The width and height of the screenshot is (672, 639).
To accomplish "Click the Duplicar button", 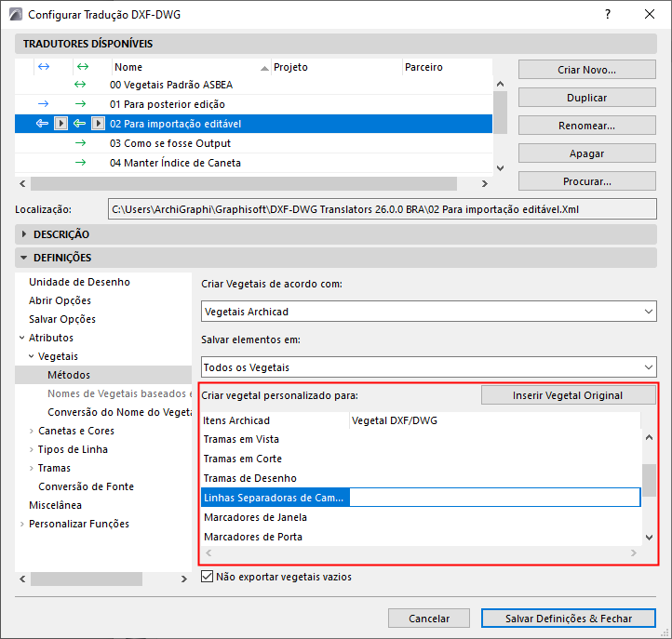I will click(x=586, y=98).
